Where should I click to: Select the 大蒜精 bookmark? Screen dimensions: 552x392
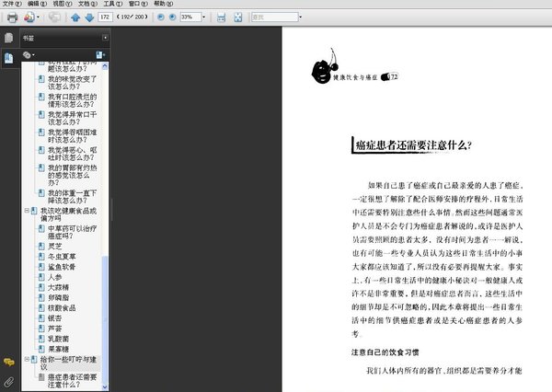58,287
